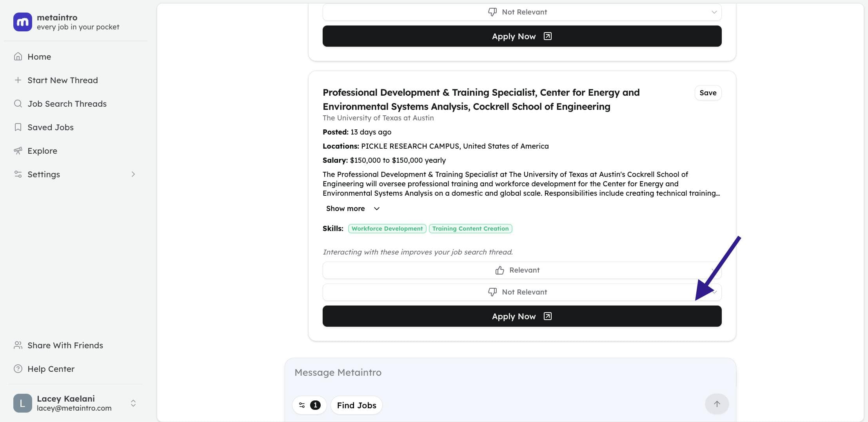Open Not Relevant dropdown chevron on top card
The width and height of the screenshot is (868, 422).
pyautogui.click(x=714, y=12)
